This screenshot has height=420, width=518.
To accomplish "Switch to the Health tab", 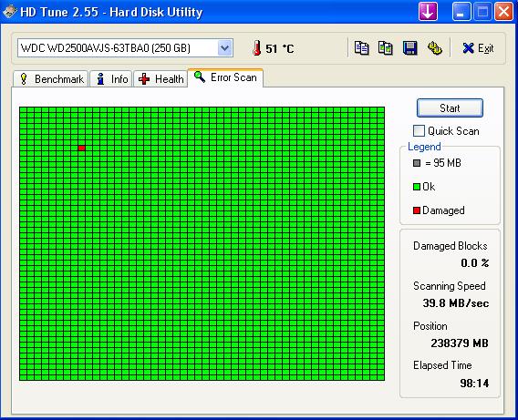I will (161, 79).
